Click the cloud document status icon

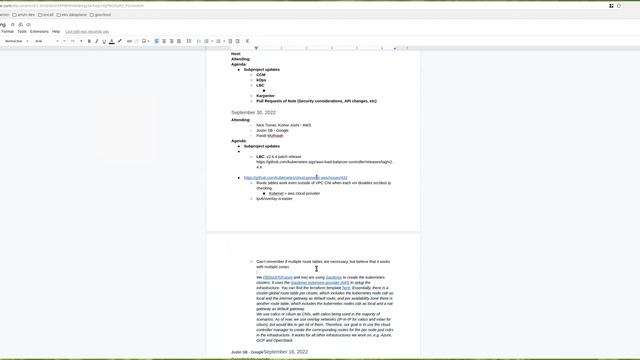tap(28, 24)
